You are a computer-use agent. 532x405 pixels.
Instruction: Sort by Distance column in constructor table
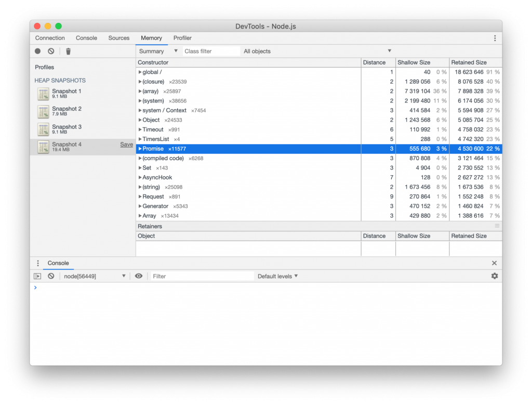pos(378,62)
